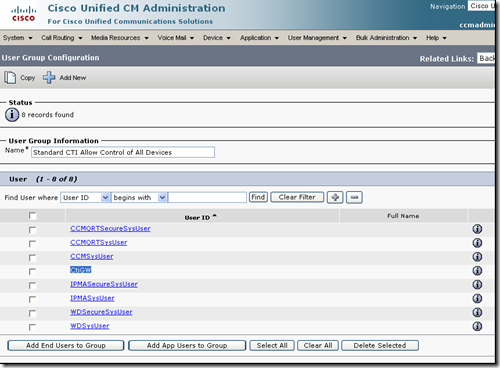Viewport: 500px width, 368px height.
Task: Check the IPMASysUser checkbox
Action: (x=32, y=299)
